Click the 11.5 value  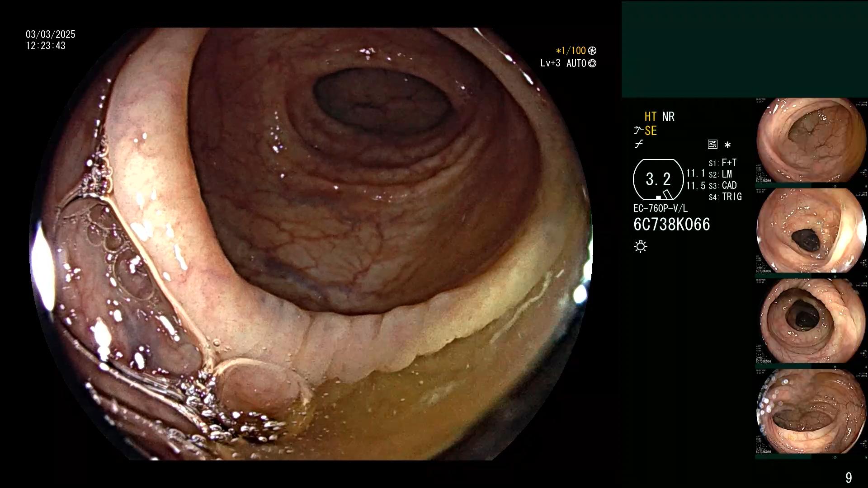(696, 186)
